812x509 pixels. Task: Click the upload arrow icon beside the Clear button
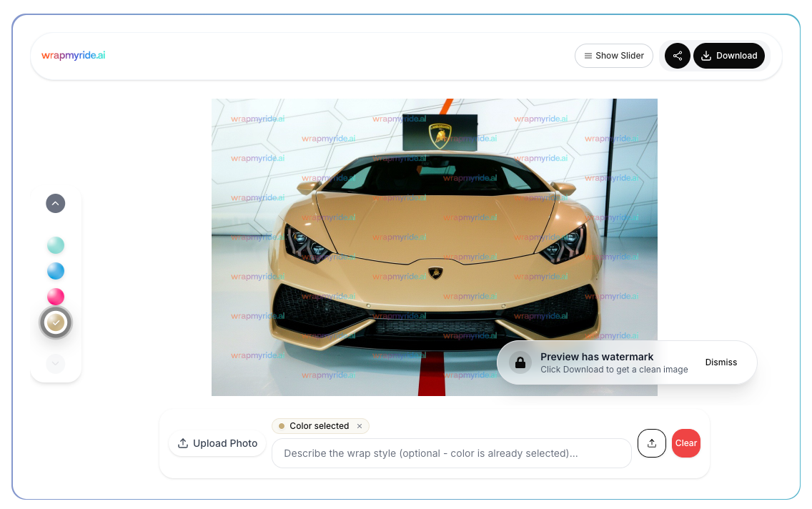[x=651, y=443]
